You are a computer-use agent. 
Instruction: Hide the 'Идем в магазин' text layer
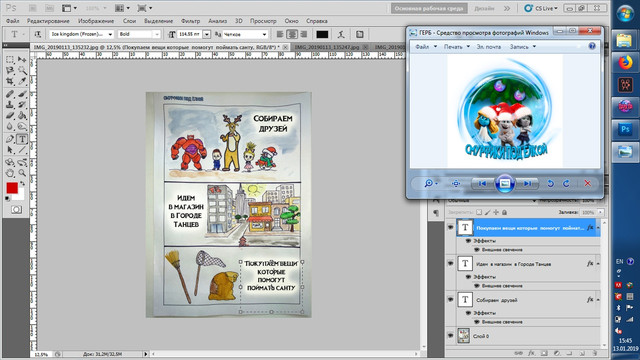pos(450,264)
